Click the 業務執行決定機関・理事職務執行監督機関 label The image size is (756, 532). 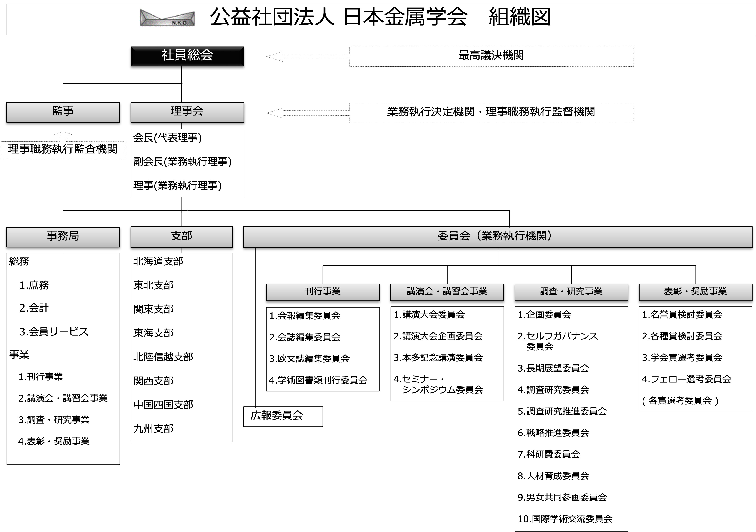tap(491, 113)
